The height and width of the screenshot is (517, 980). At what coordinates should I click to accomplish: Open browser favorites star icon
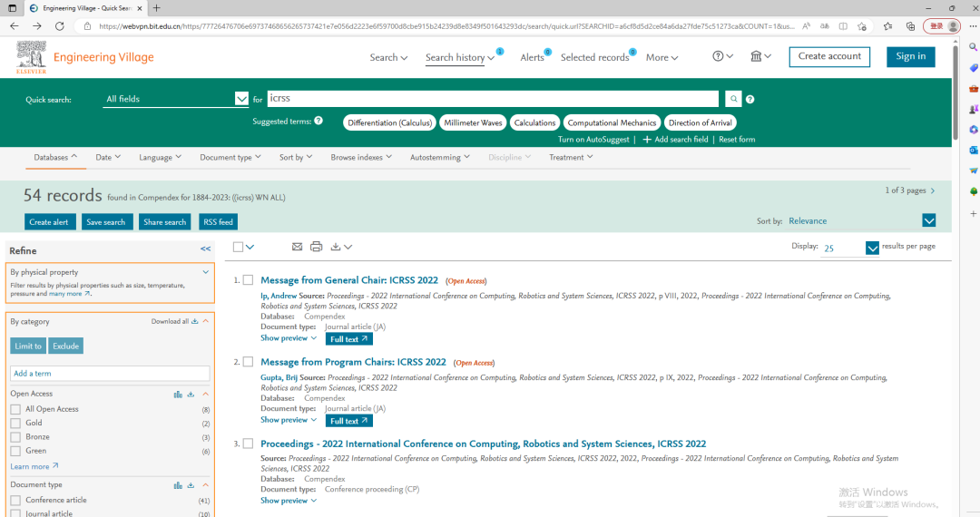pyautogui.click(x=887, y=26)
